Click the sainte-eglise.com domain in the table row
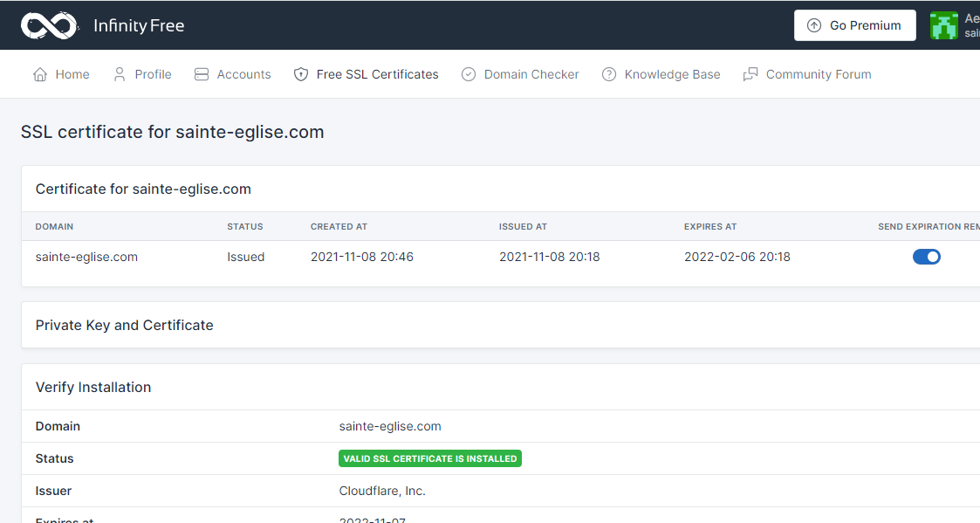The image size is (980, 523). [x=86, y=257]
